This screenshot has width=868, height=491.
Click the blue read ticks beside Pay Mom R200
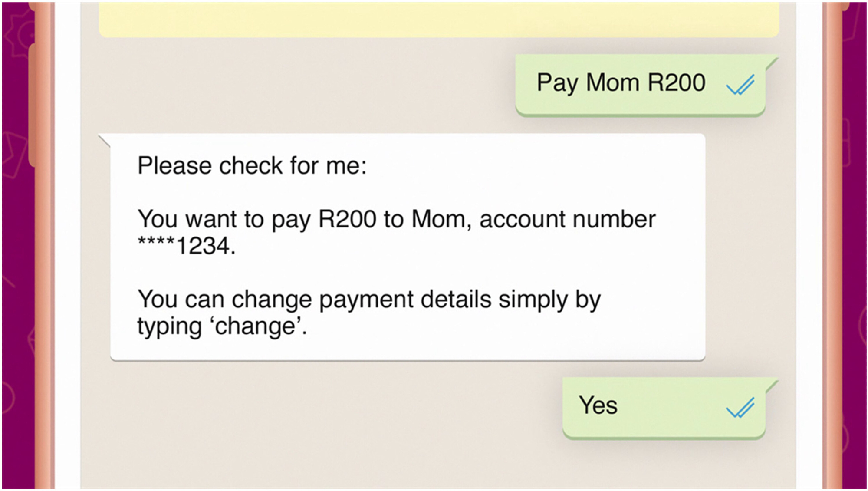pyautogui.click(x=740, y=85)
